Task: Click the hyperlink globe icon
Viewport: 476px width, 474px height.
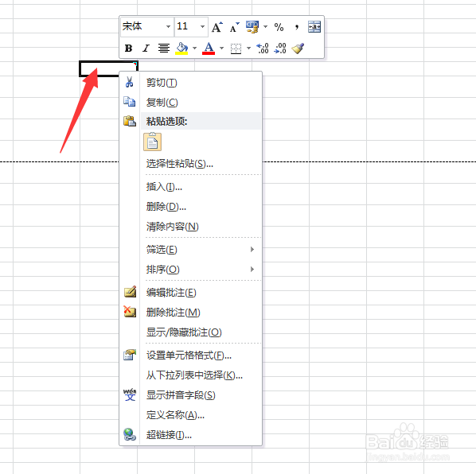Action: (x=130, y=434)
